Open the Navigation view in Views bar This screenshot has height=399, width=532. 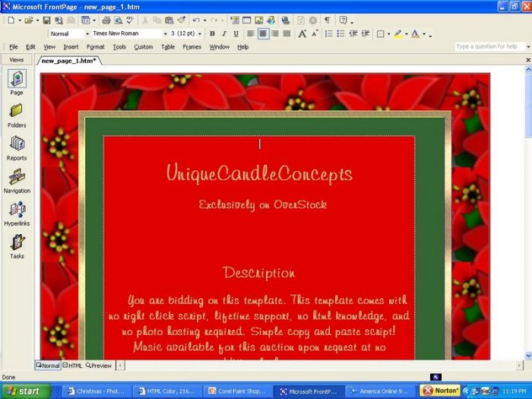pyautogui.click(x=17, y=182)
